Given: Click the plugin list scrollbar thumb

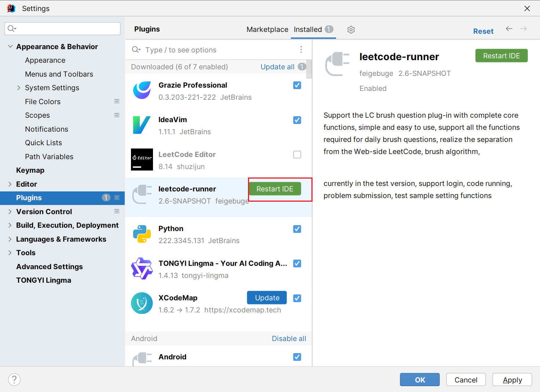Looking at the screenshot, I should [x=309, y=69].
